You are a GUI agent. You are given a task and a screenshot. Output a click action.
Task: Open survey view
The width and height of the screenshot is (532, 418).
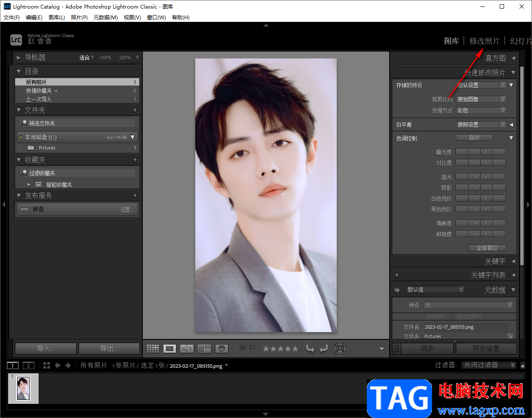(x=204, y=348)
